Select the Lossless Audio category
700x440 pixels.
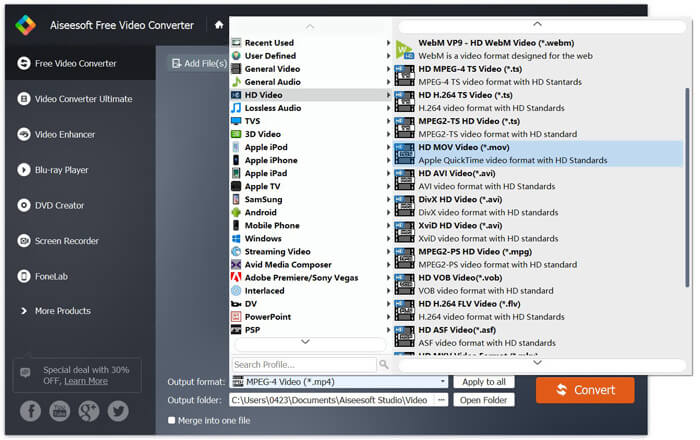pyautogui.click(x=311, y=108)
